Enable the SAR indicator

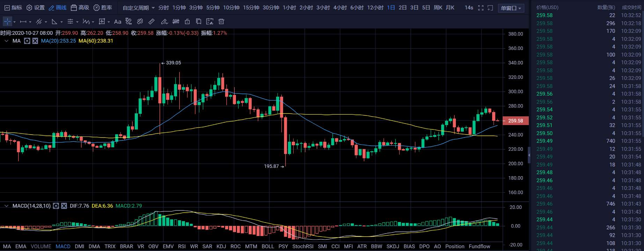pyautogui.click(x=207, y=246)
